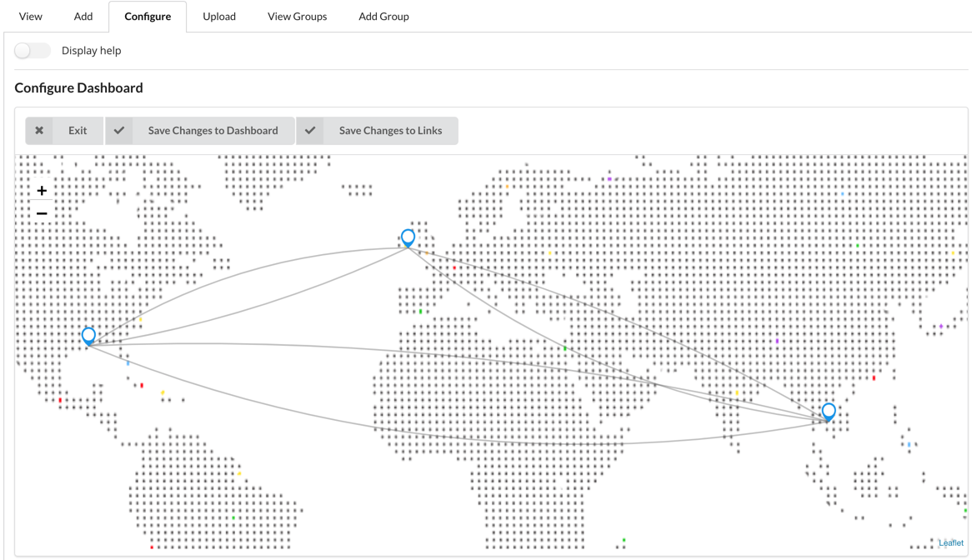The image size is (972, 560).
Task: Open the Leaflet attribution link
Action: [950, 542]
